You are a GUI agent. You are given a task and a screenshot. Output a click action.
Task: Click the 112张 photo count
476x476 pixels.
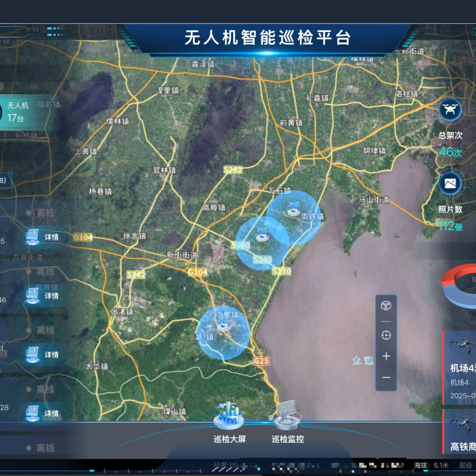(x=450, y=226)
